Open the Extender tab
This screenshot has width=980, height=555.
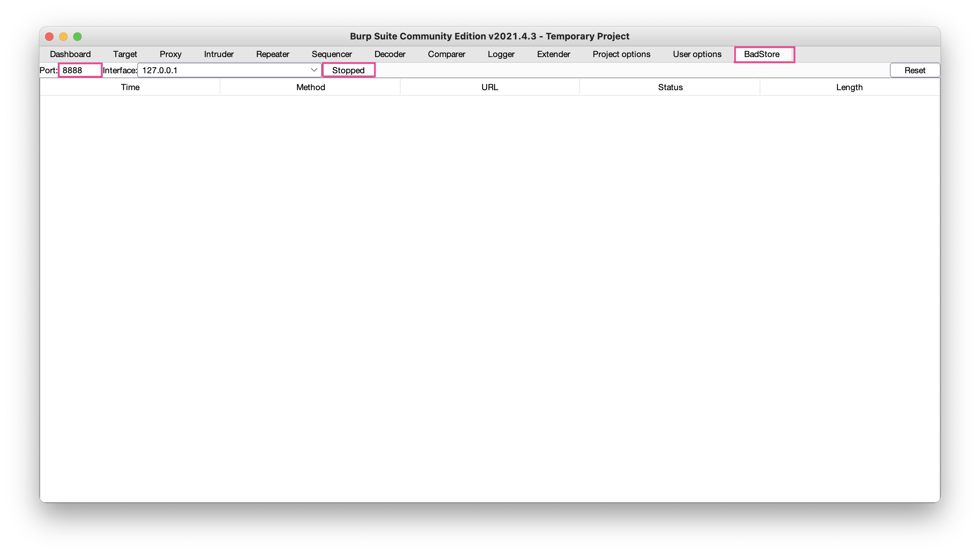click(x=553, y=54)
